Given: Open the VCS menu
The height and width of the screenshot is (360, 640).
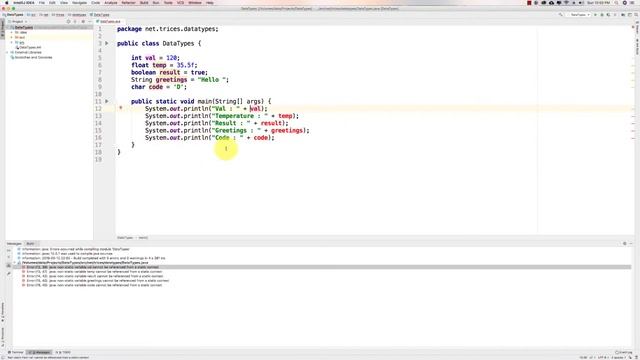Looking at the screenshot, I should point(180,2).
